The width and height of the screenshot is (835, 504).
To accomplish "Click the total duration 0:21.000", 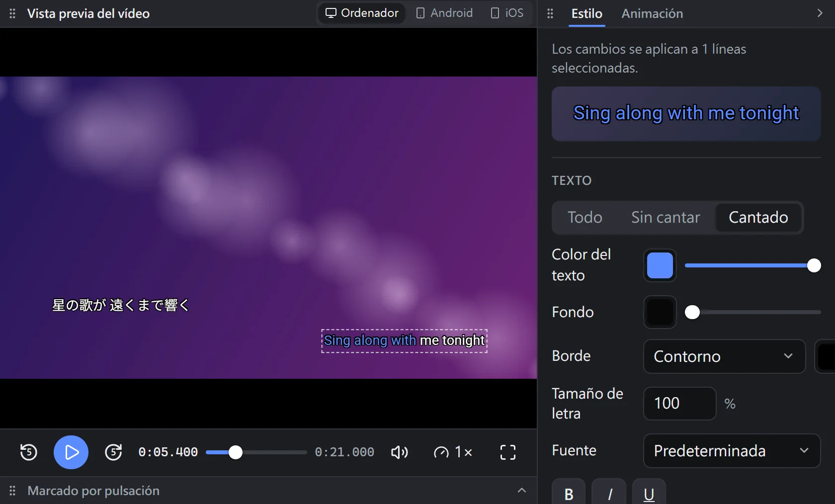I will [x=344, y=452].
